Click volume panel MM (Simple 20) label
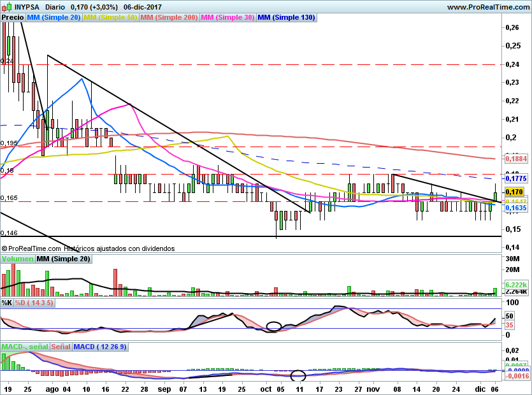This screenshot has height=395, width=532. [64, 259]
